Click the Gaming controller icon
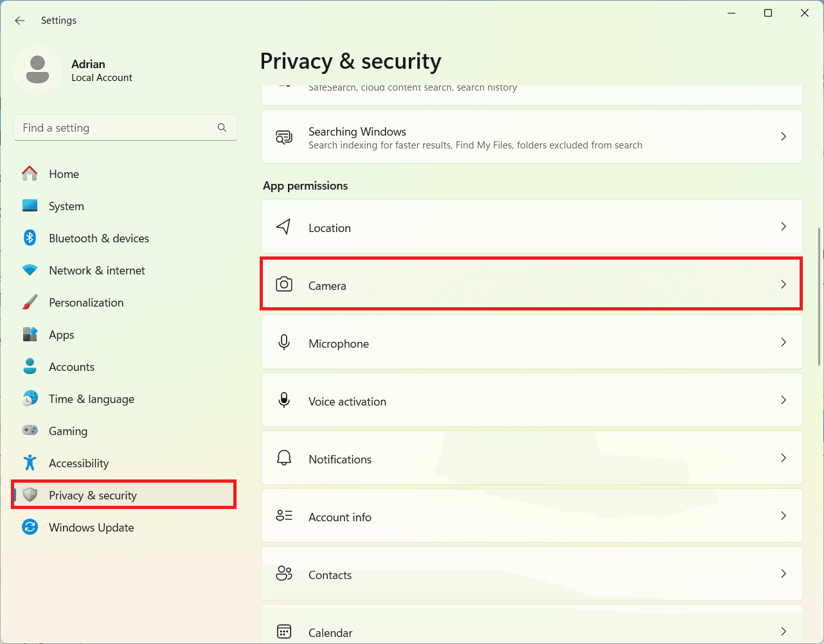824x644 pixels. pyautogui.click(x=30, y=431)
